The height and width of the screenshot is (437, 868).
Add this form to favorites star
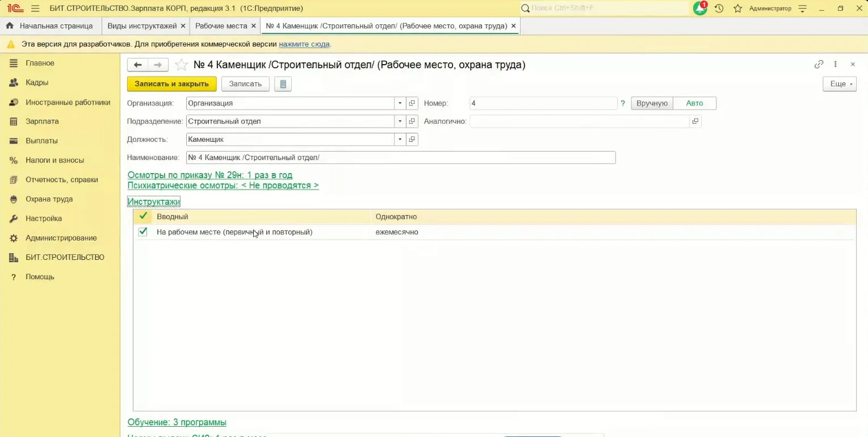point(181,65)
